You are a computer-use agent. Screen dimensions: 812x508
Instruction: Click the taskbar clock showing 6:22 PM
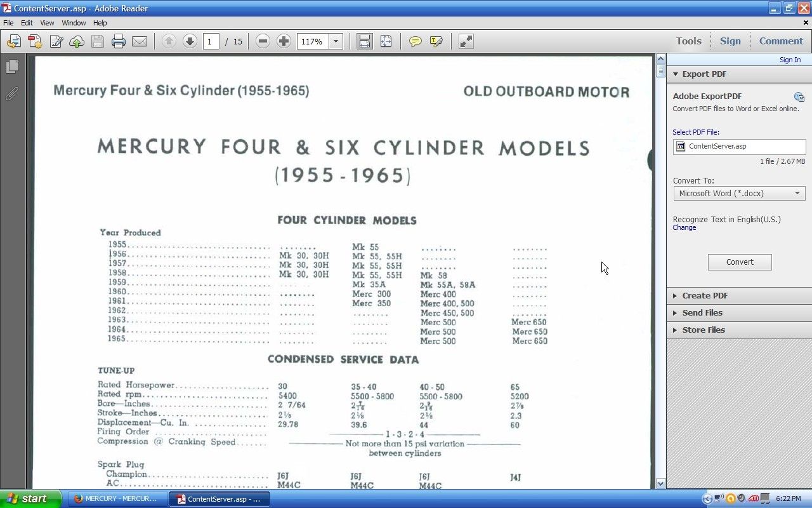[x=788, y=498]
